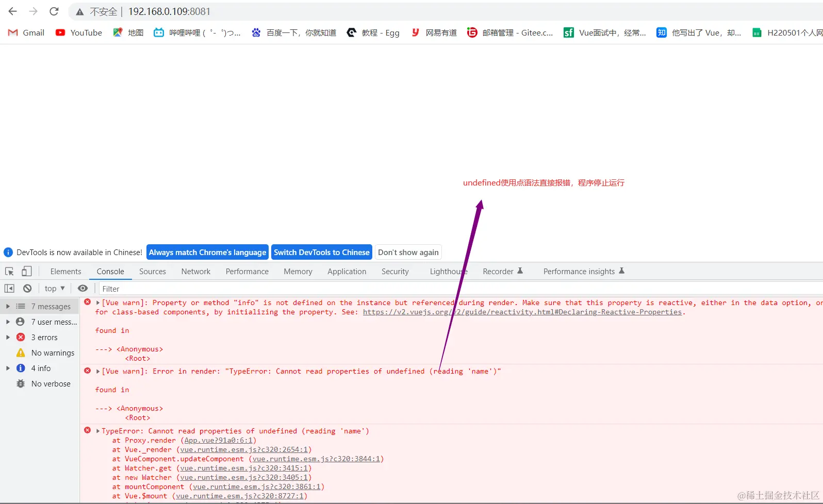This screenshot has width=823, height=504.
Task: Open vue.runtime.esm.js?c320:3405:1 link
Action: point(244,478)
